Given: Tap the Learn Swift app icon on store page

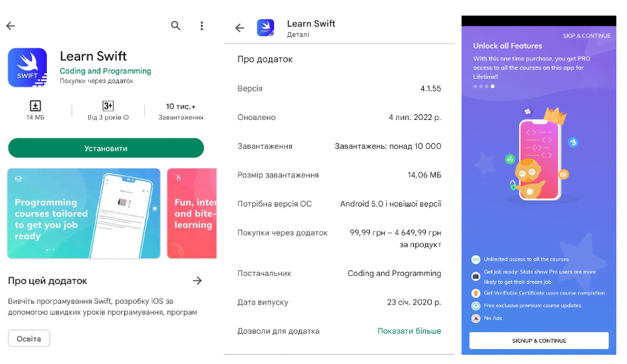Looking at the screenshot, I should (27, 67).
